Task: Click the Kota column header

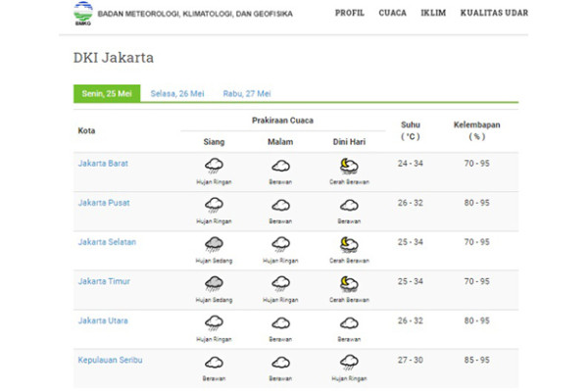Action: (86, 131)
